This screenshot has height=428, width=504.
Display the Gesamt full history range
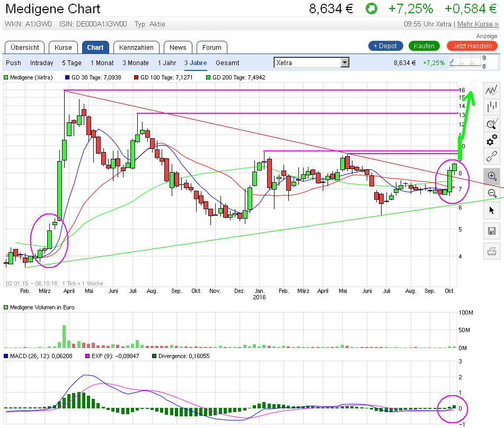coord(227,63)
